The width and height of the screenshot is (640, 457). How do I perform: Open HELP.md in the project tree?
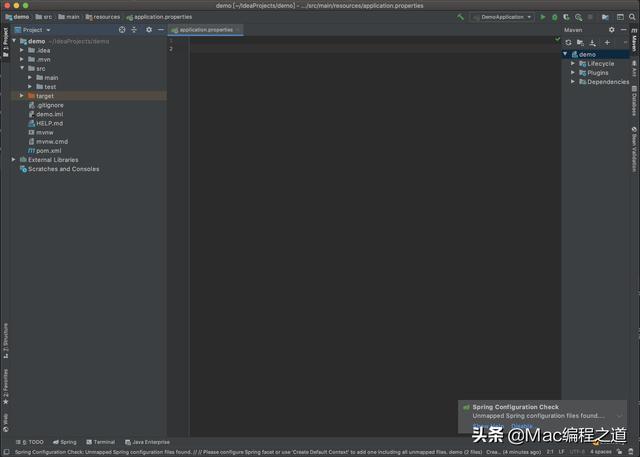point(45,123)
